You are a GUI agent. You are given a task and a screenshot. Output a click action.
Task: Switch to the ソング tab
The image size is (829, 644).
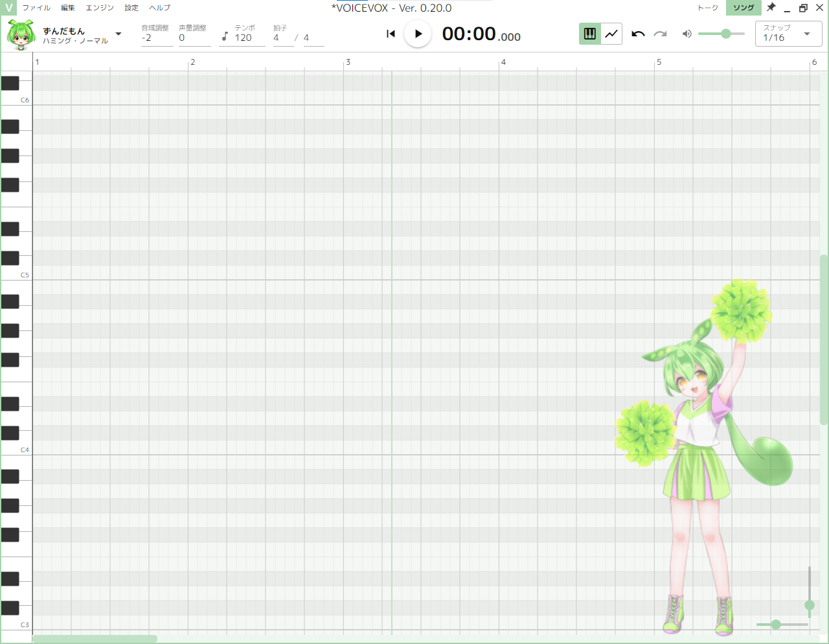coord(744,8)
